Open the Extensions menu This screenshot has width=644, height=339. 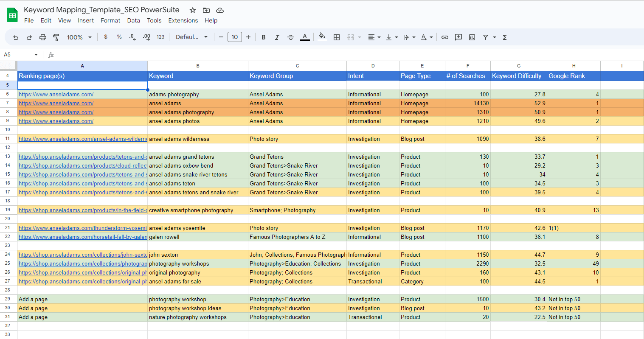(183, 20)
